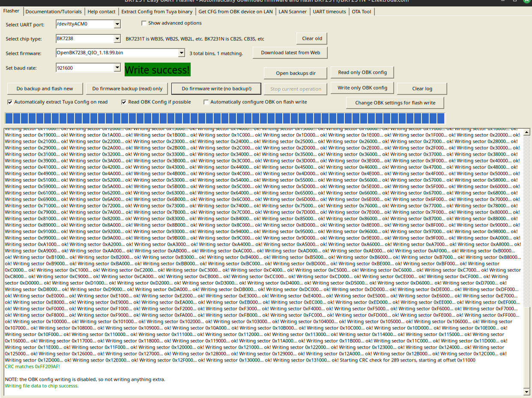This screenshot has height=398, width=532.
Task: Click the 'Select UART port:' label
Action: pyautogui.click(x=25, y=25)
